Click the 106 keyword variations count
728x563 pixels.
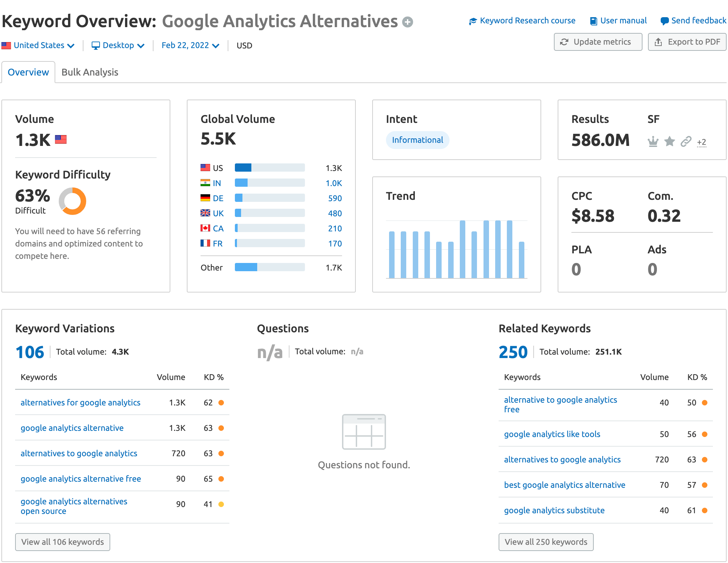[30, 352]
